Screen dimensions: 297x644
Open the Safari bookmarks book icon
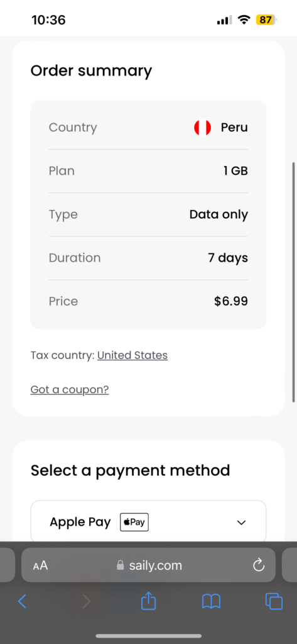tap(211, 601)
